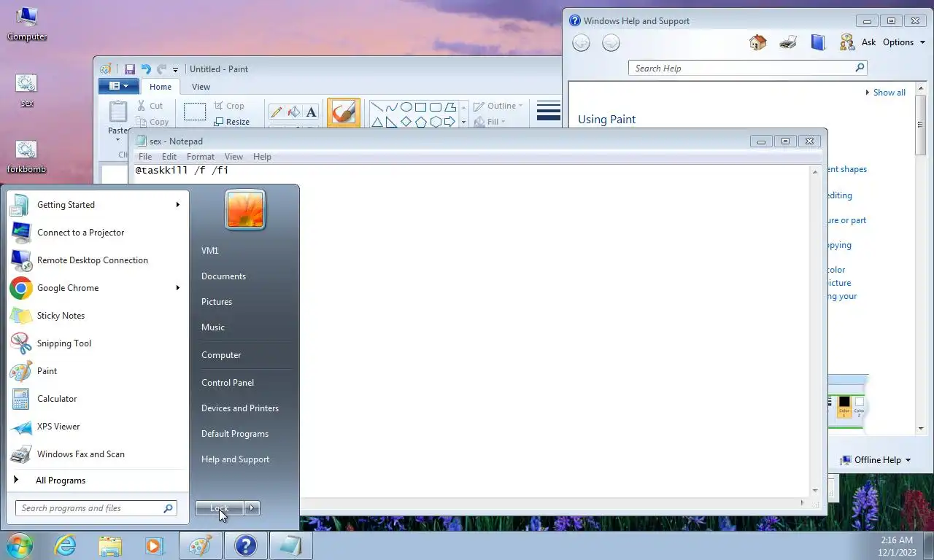Choose the Hexagon shape in Paint's shapes gallery
934x560 pixels.
436,122
